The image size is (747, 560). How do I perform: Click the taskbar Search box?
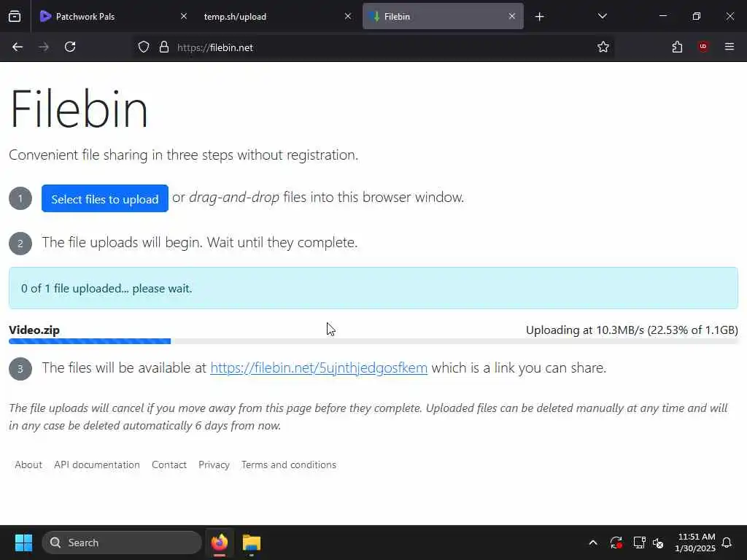(122, 542)
